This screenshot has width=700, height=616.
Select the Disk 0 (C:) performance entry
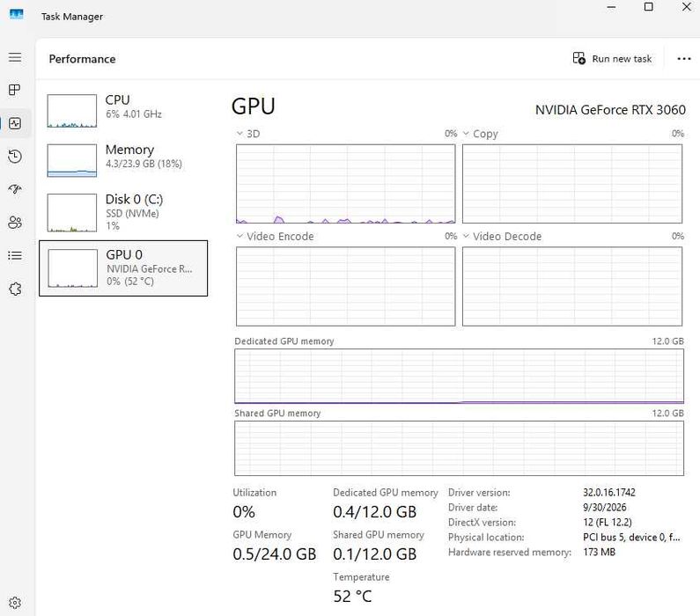[123, 212]
